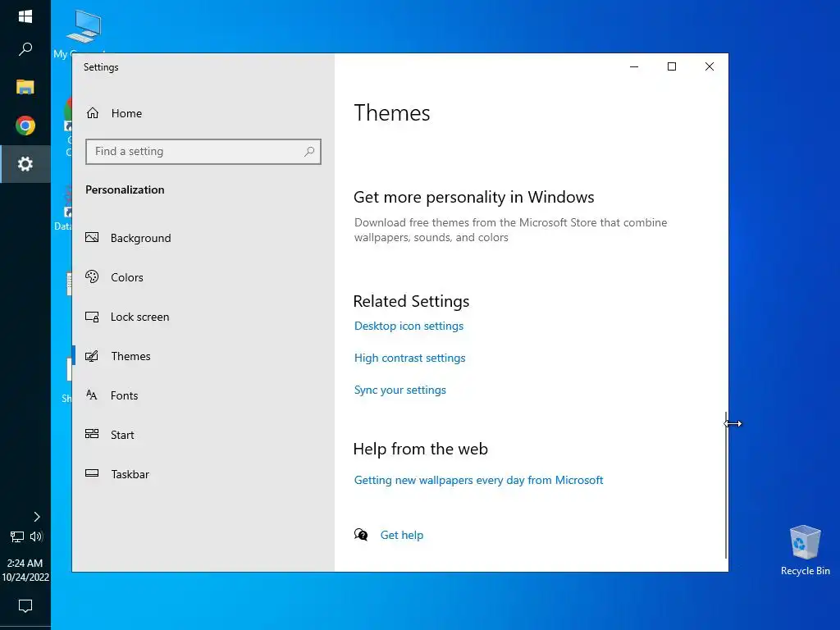Click the Settings window vertical scrollbar
This screenshot has height=630, width=840.
[x=726, y=485]
